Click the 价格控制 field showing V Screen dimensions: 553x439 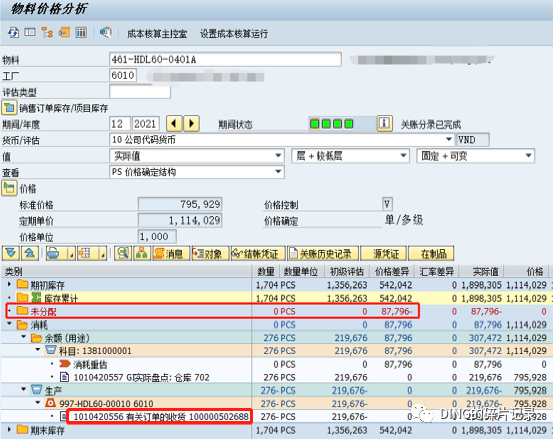point(387,204)
